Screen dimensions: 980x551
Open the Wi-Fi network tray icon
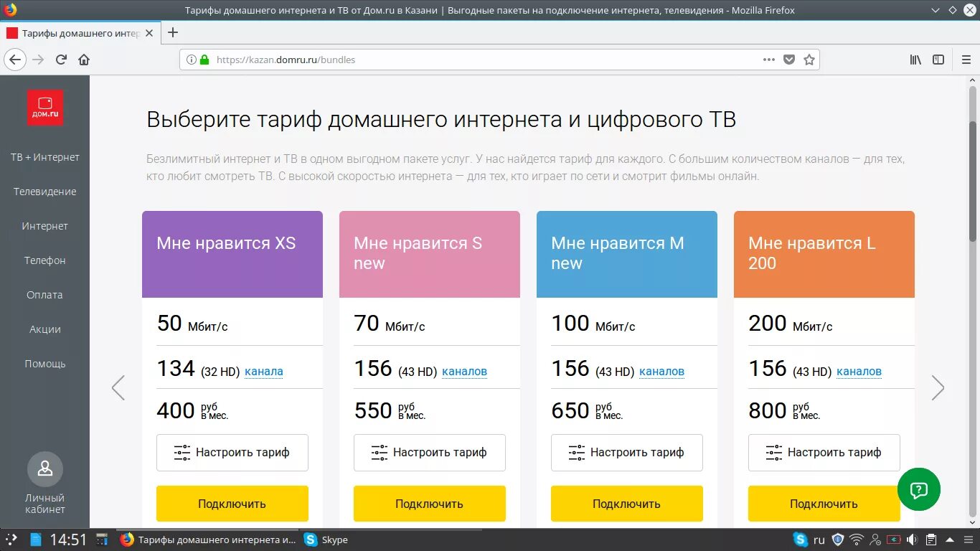[x=857, y=540]
